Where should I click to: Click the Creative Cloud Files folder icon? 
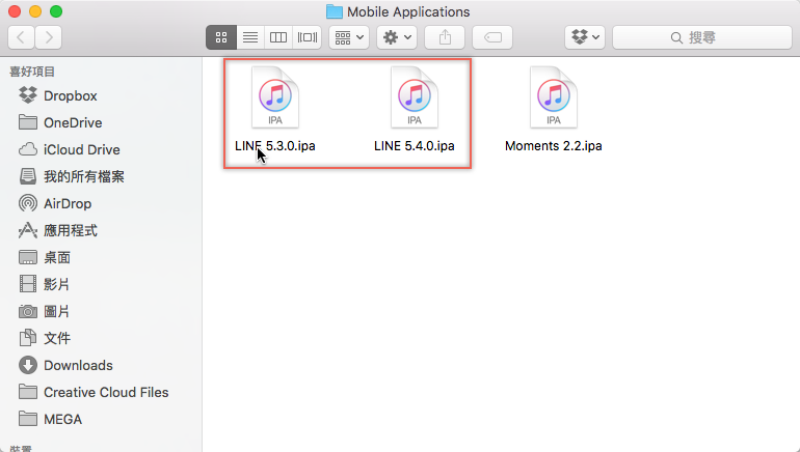(x=28, y=392)
